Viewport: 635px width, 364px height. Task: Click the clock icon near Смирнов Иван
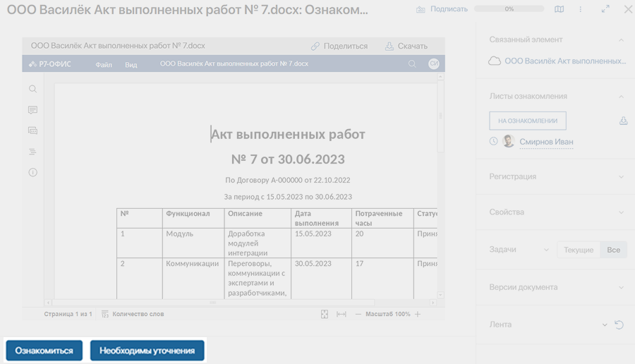(x=493, y=141)
